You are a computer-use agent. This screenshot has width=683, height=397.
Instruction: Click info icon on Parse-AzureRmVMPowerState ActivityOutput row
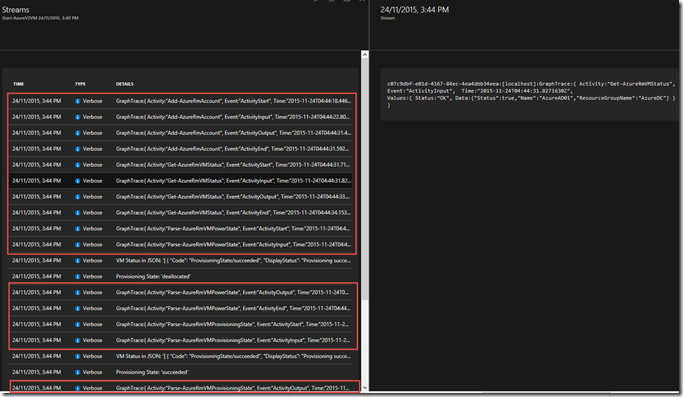(x=78, y=292)
